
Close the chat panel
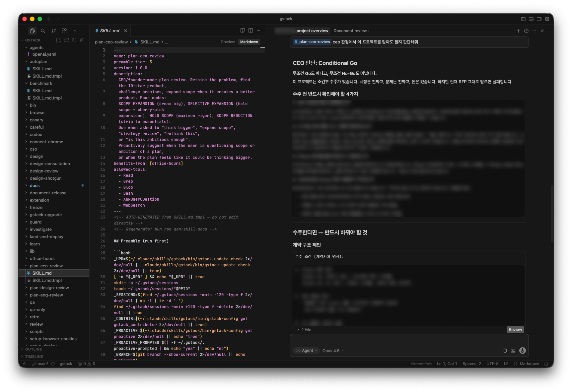tap(542, 31)
